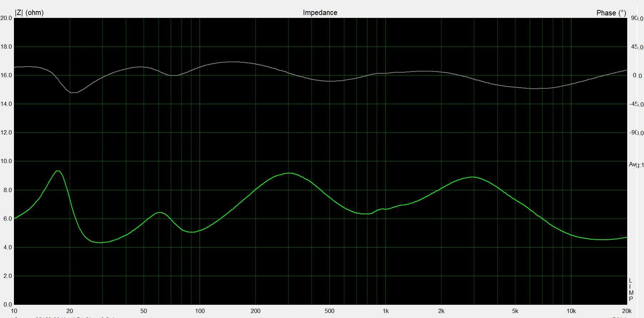The height and width of the screenshot is (318, 644).
Task: Click the 12.0 ohm axis value
Action: tap(6, 132)
